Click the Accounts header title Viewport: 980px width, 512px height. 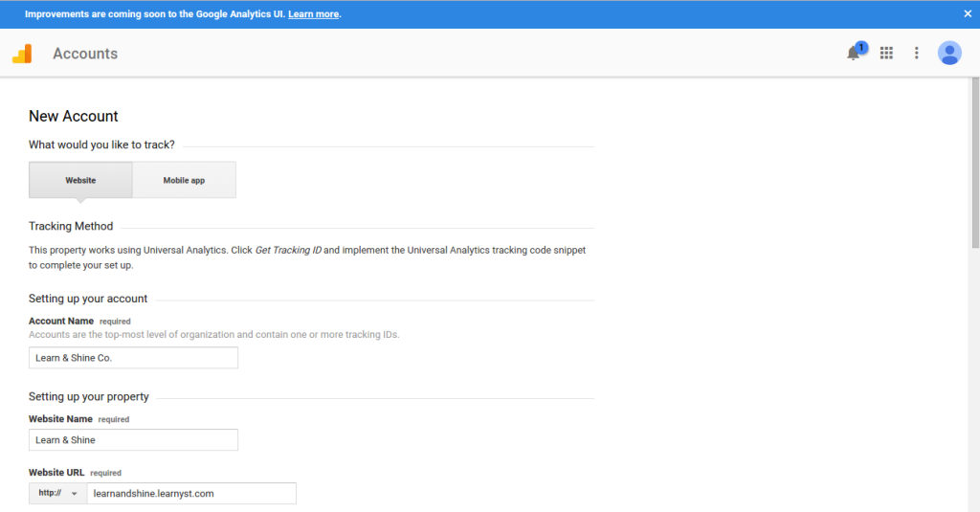85,54
